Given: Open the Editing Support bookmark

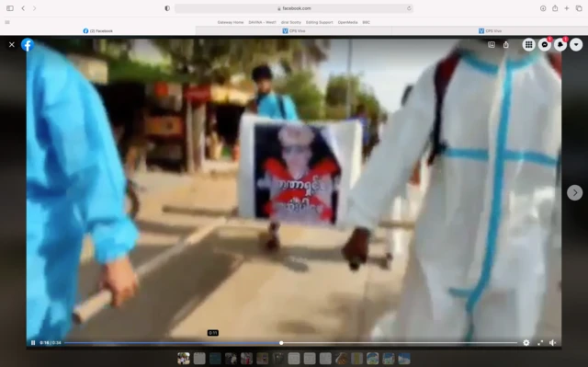Looking at the screenshot, I should coord(319,22).
